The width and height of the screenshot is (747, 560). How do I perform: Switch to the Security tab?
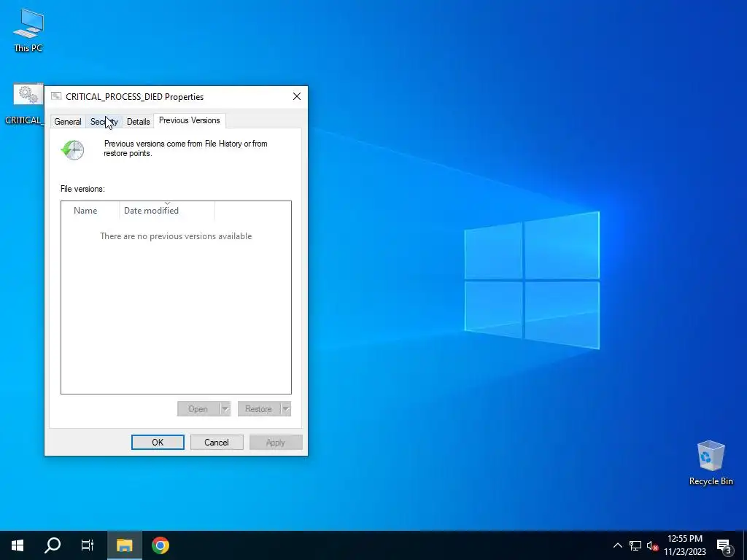[104, 122]
